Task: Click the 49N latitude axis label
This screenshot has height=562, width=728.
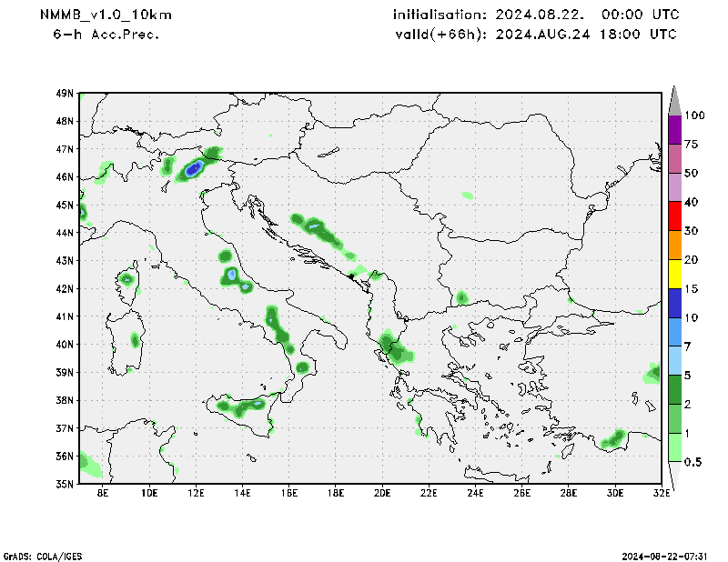Action: tap(64, 93)
